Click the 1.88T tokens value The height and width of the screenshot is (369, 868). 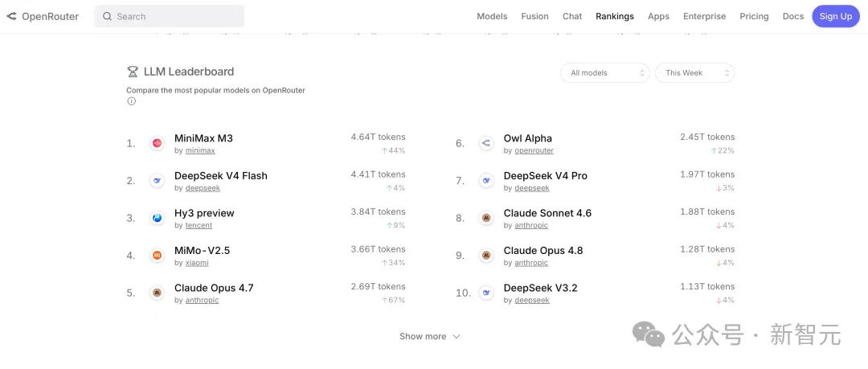(x=707, y=211)
